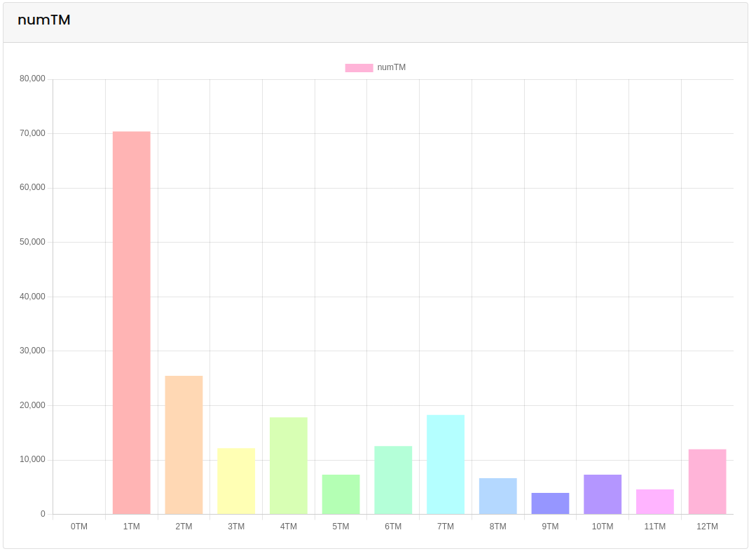Click the tall red 1TM bar
This screenshot has width=756, height=556.
[132, 323]
